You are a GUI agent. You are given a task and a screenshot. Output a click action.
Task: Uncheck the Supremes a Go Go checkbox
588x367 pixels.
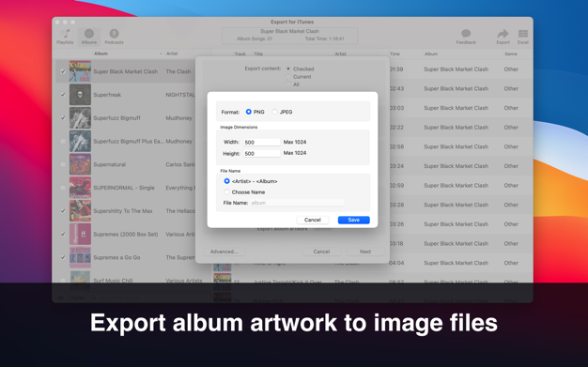pos(63,257)
